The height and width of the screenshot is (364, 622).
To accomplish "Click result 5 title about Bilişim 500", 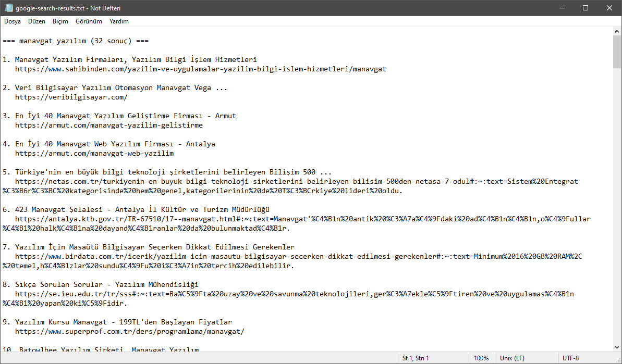I will point(173,172).
